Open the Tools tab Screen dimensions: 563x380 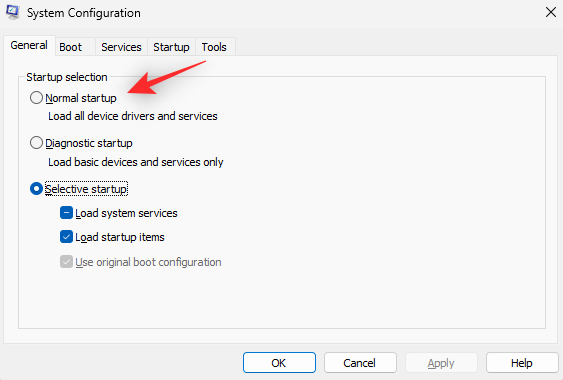point(214,47)
